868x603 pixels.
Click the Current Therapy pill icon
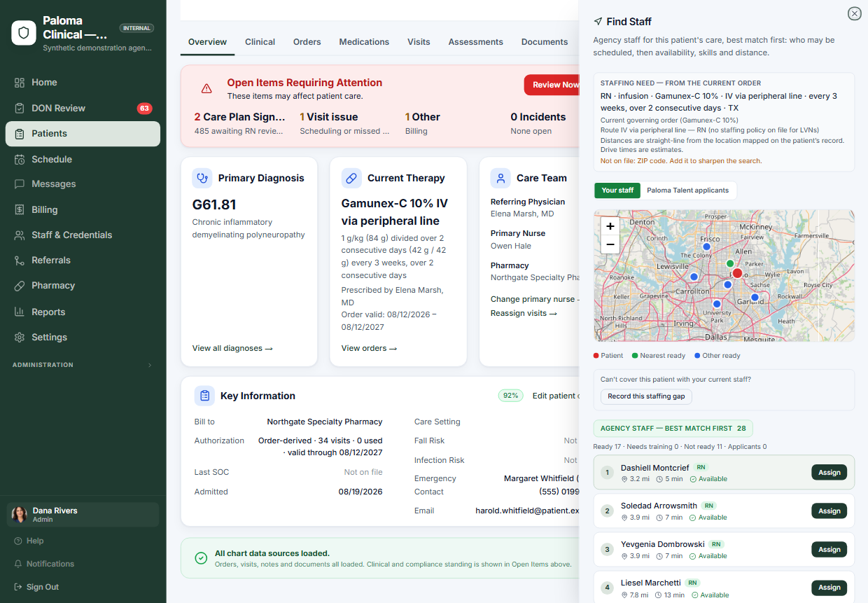tap(351, 178)
